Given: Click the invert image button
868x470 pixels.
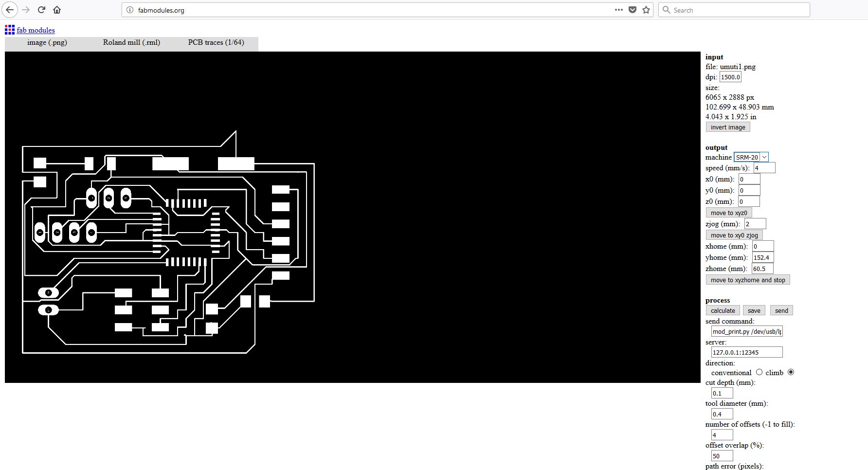Looking at the screenshot, I should pyautogui.click(x=728, y=127).
